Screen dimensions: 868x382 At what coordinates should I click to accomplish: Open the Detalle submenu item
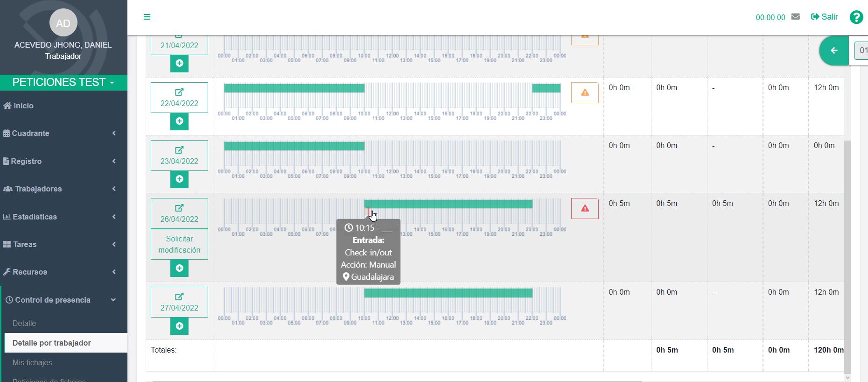click(x=24, y=323)
